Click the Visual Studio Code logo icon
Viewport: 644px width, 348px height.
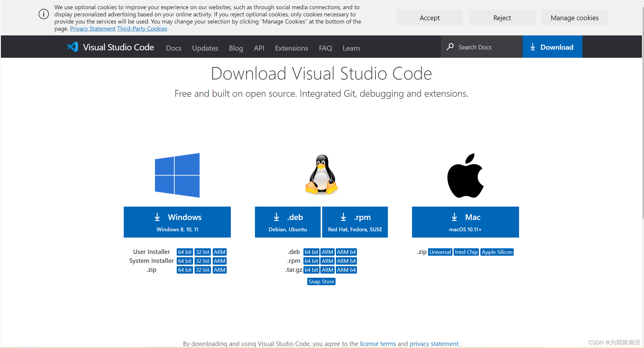(x=73, y=47)
